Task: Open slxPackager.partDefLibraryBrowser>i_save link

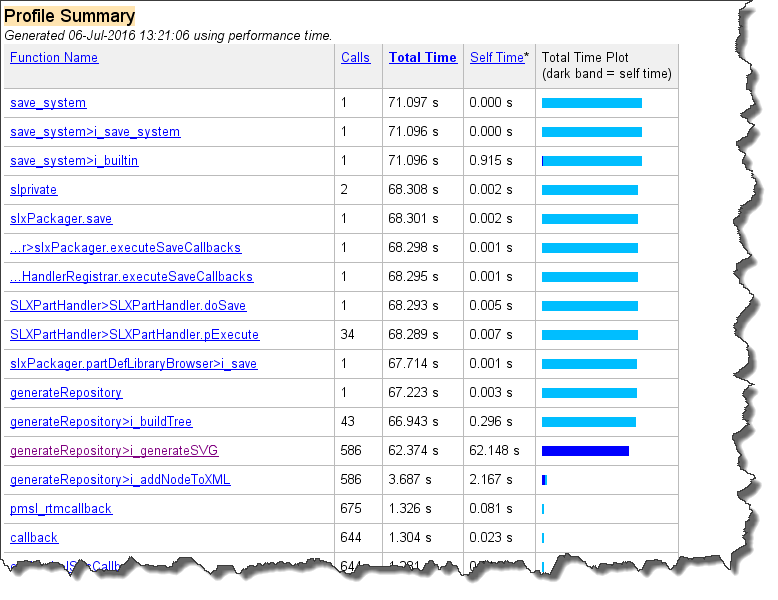Action: [x=133, y=364]
